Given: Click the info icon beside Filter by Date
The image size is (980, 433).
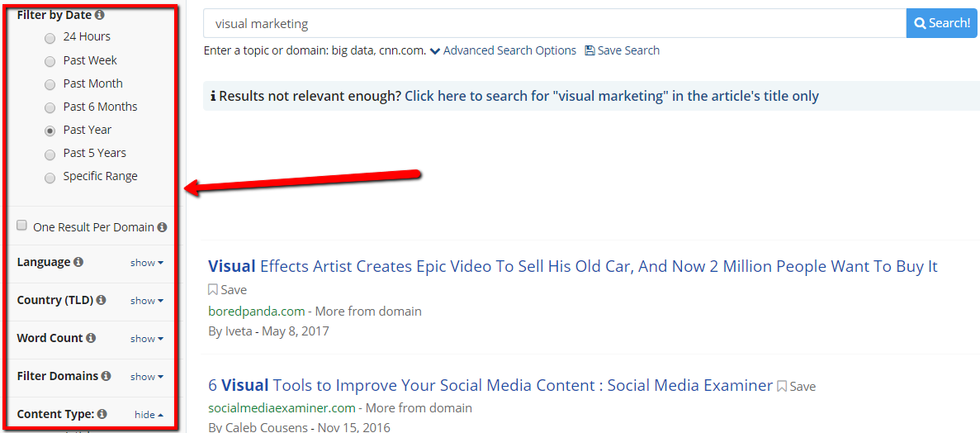Looking at the screenshot, I should click(x=99, y=15).
